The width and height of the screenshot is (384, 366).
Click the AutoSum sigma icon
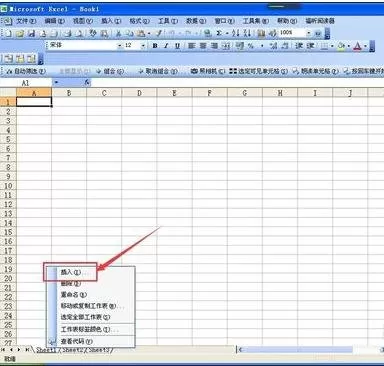click(x=219, y=33)
